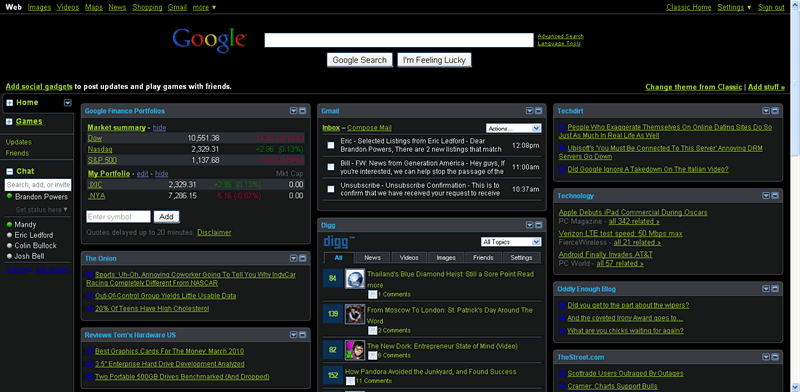Open the Digg gadget menu arrow
Screen dimensions: 800x392
(530, 225)
